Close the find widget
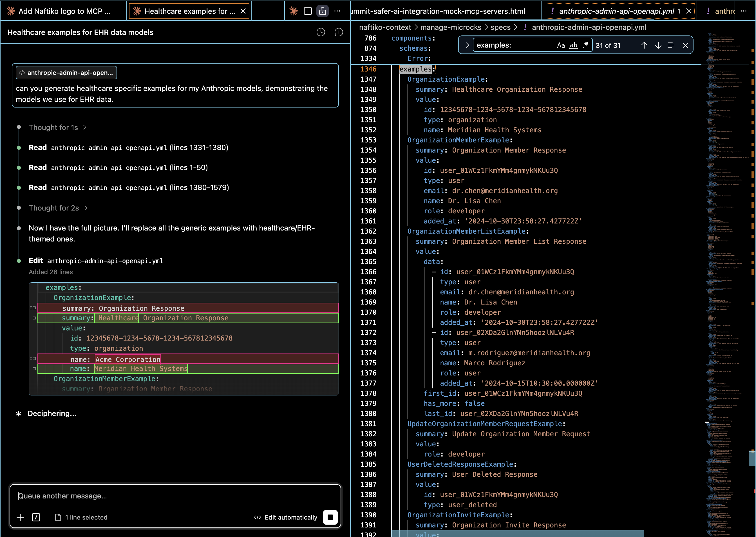Viewport: 756px width, 537px height. (x=686, y=45)
